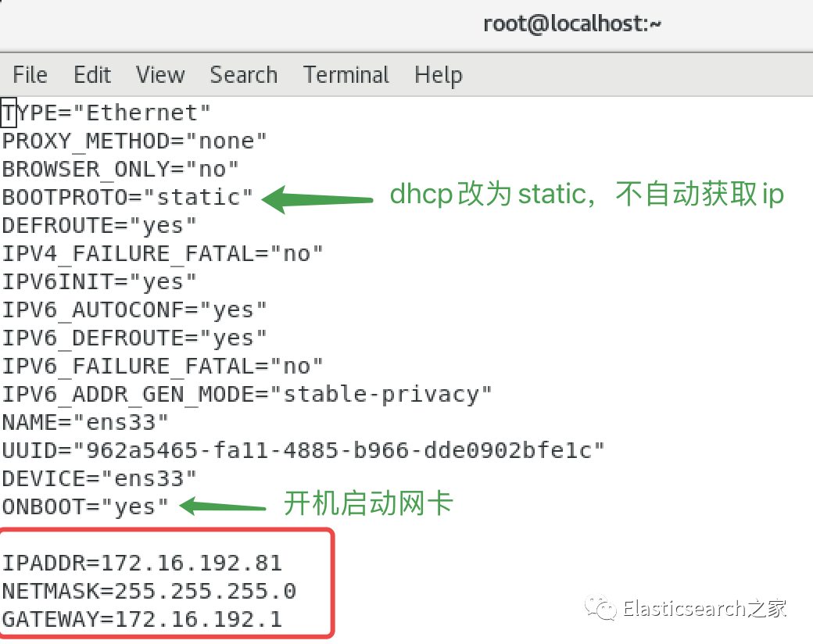The image size is (813, 644).
Task: Click the WeChat logo watermark icon
Action: tap(600, 606)
